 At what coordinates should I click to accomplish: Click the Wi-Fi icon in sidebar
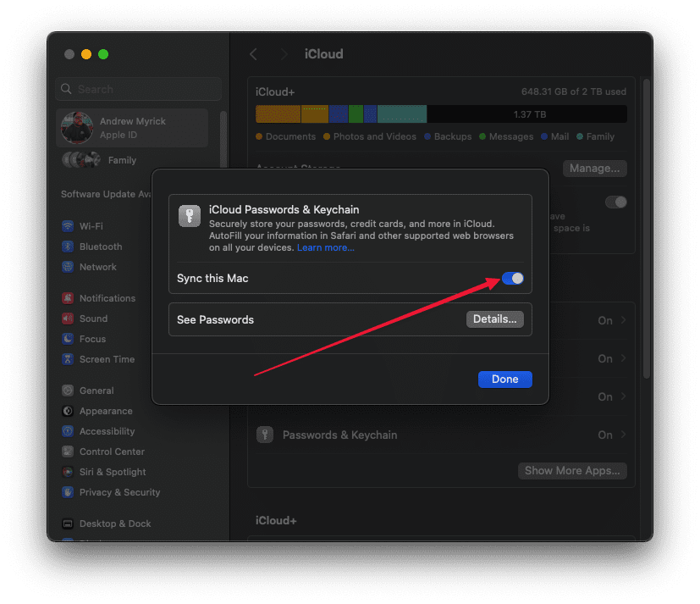coord(68,226)
